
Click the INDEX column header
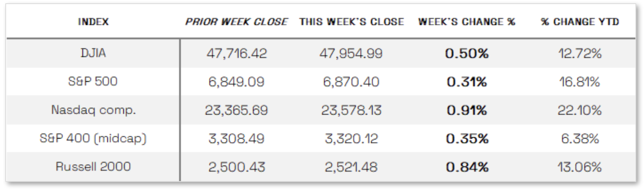93,22
